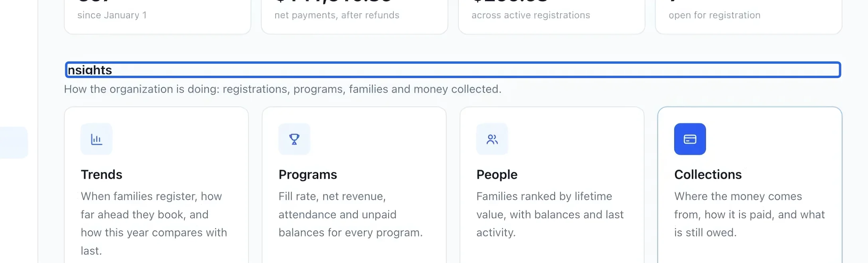The width and height of the screenshot is (868, 263).
Task: Click the Trends bar chart icon
Action: (96, 139)
